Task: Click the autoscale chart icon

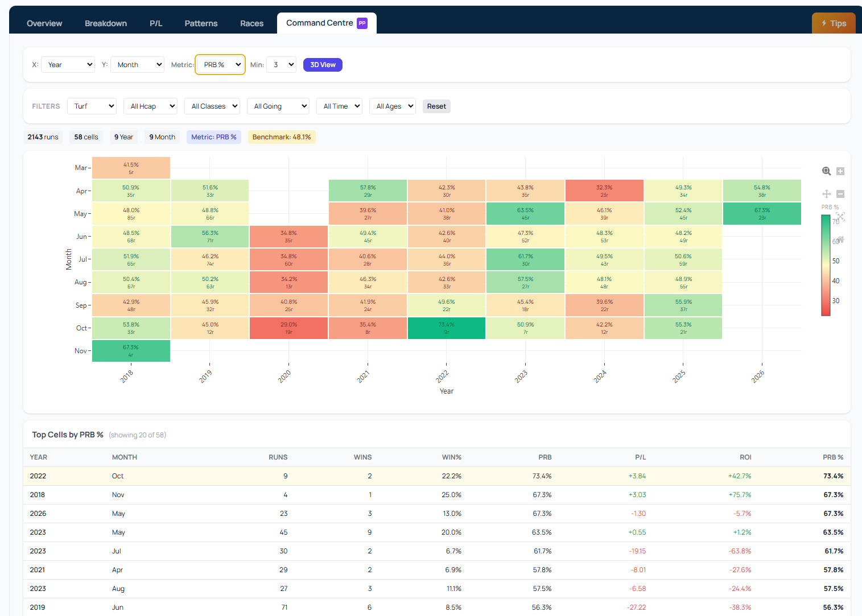Action: 840,217
